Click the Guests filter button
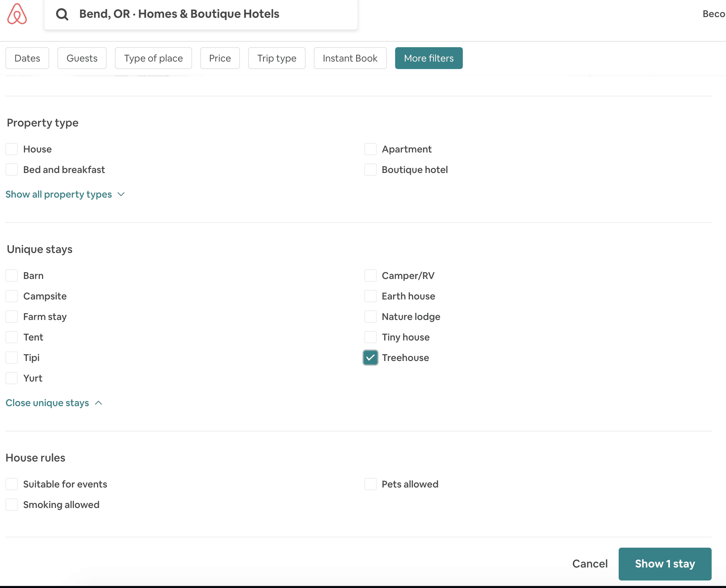This screenshot has height=588, width=726. pyautogui.click(x=82, y=57)
